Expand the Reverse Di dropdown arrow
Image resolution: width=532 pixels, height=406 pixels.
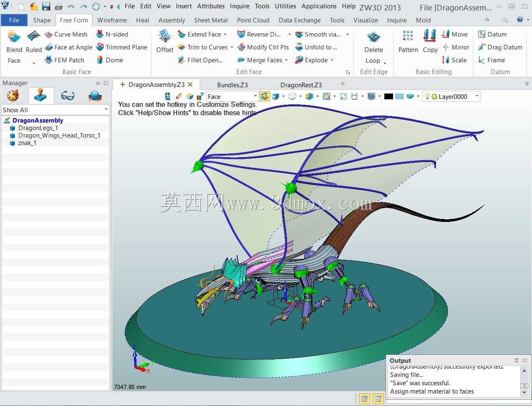click(290, 34)
